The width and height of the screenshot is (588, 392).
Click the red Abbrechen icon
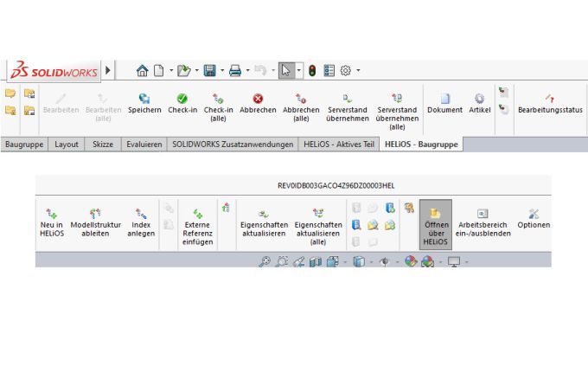click(x=258, y=99)
